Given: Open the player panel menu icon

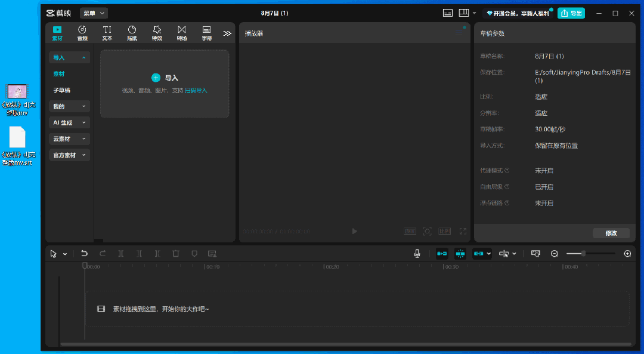Looking at the screenshot, I should pyautogui.click(x=459, y=33).
